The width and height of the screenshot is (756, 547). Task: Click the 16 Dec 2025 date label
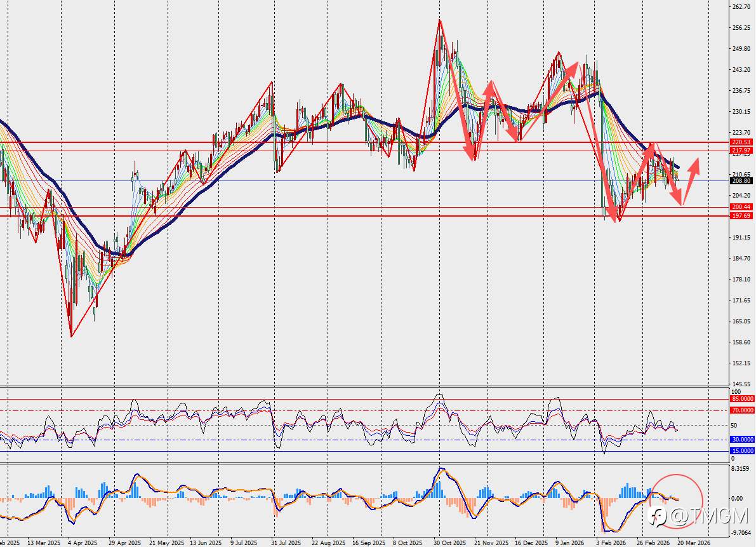pyautogui.click(x=531, y=543)
